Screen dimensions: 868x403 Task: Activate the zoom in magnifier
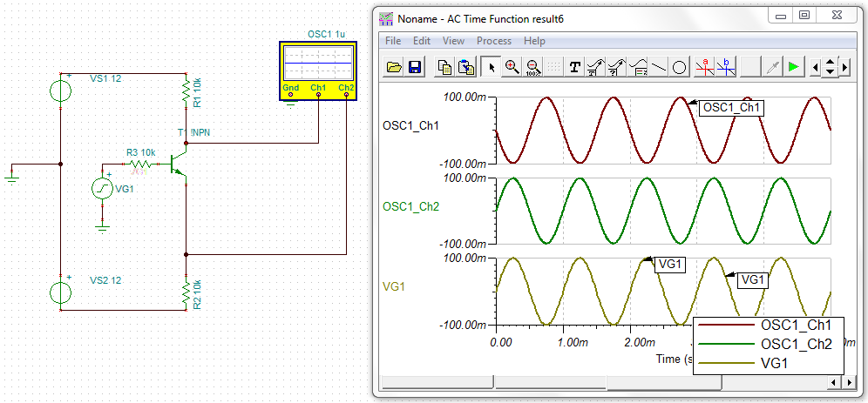pos(512,67)
